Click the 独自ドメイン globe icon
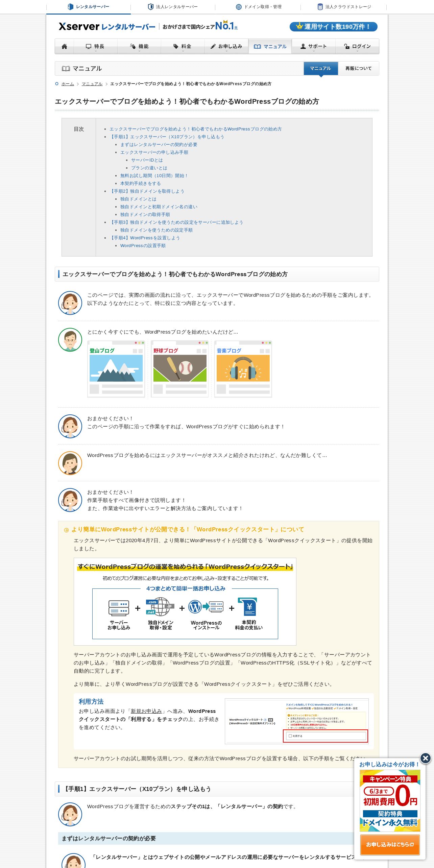This screenshot has width=434, height=868. (160, 607)
